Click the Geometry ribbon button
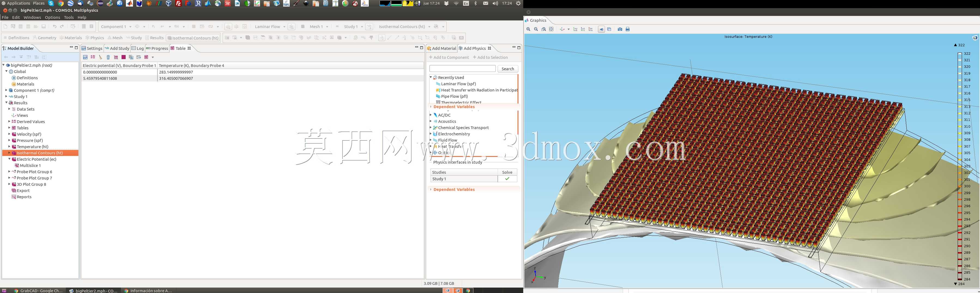The width and height of the screenshot is (980, 293). click(x=44, y=38)
